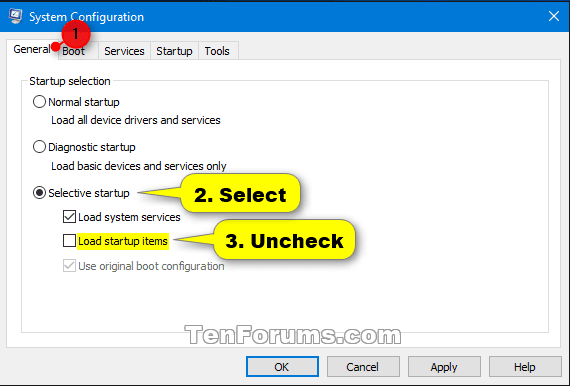Screen dimensions: 570x386
Task: Confirm changes with the OK button
Action: (282, 367)
